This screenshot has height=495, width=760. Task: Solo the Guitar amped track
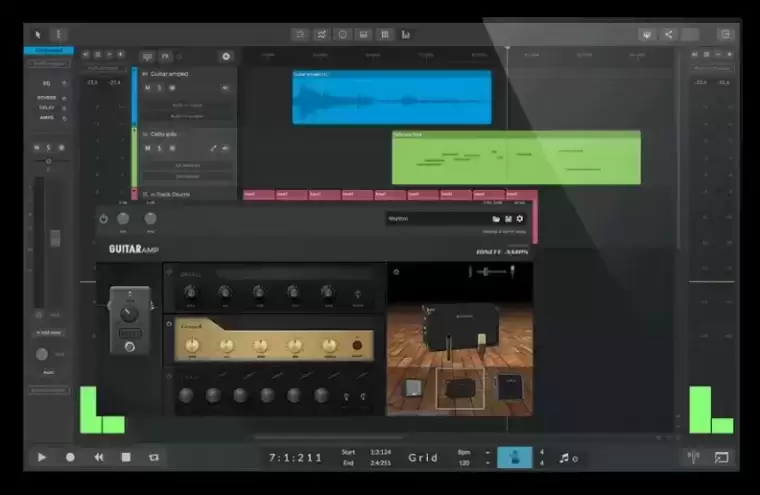point(159,88)
